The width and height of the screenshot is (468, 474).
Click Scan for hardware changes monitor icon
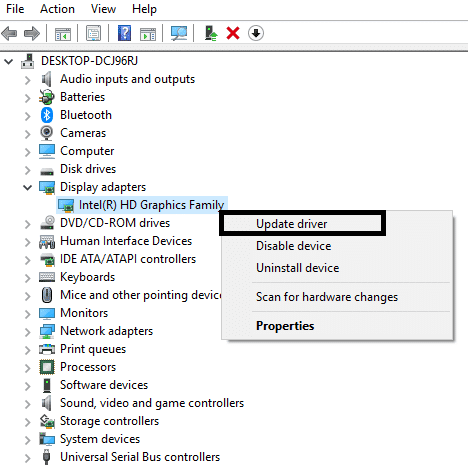(179, 33)
